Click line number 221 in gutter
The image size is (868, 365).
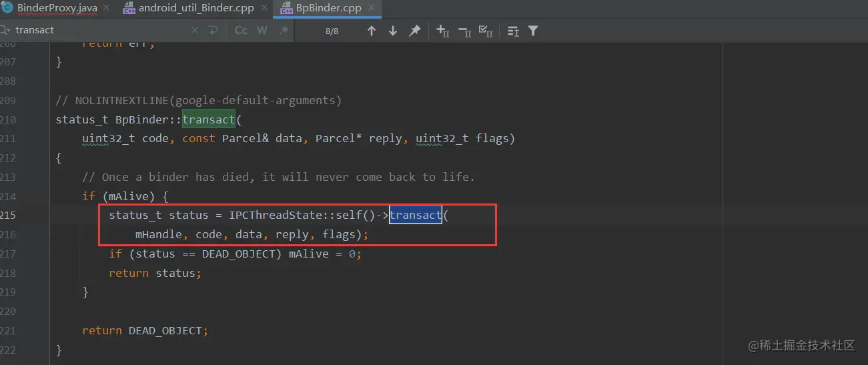click(x=7, y=331)
